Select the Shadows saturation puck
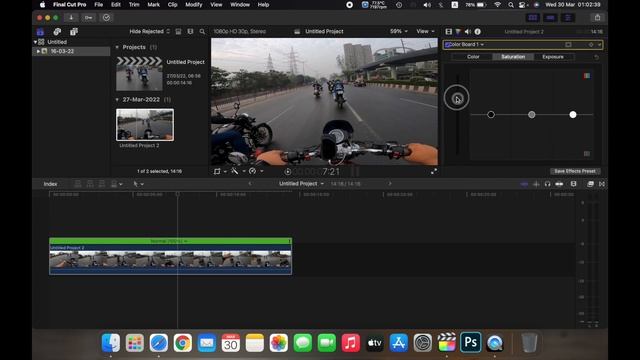The width and height of the screenshot is (640, 360). [491, 115]
